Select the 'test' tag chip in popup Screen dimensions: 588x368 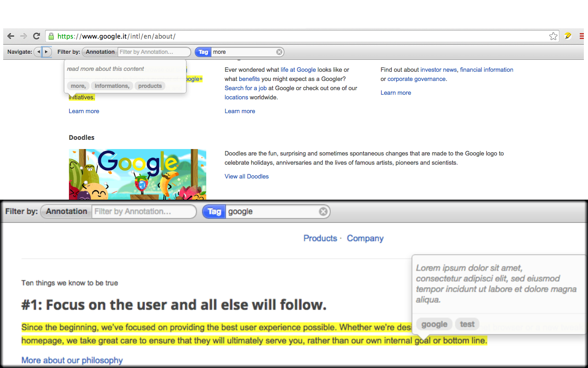467,324
